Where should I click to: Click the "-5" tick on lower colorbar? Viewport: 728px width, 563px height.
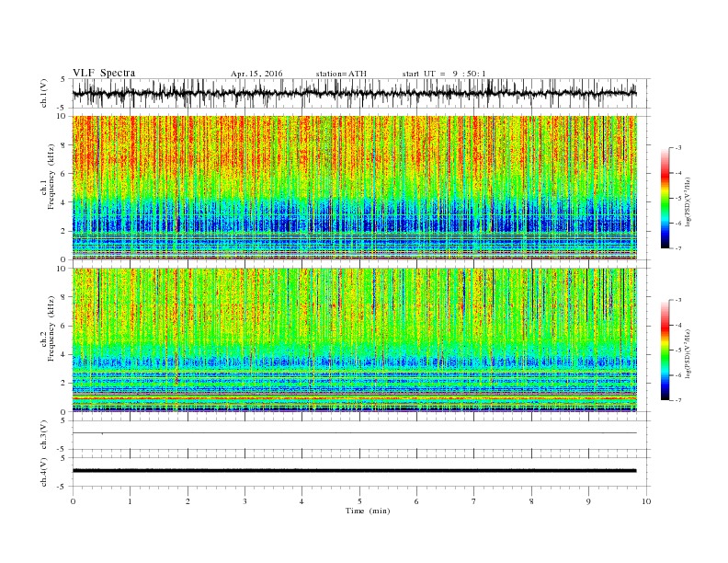coord(677,350)
